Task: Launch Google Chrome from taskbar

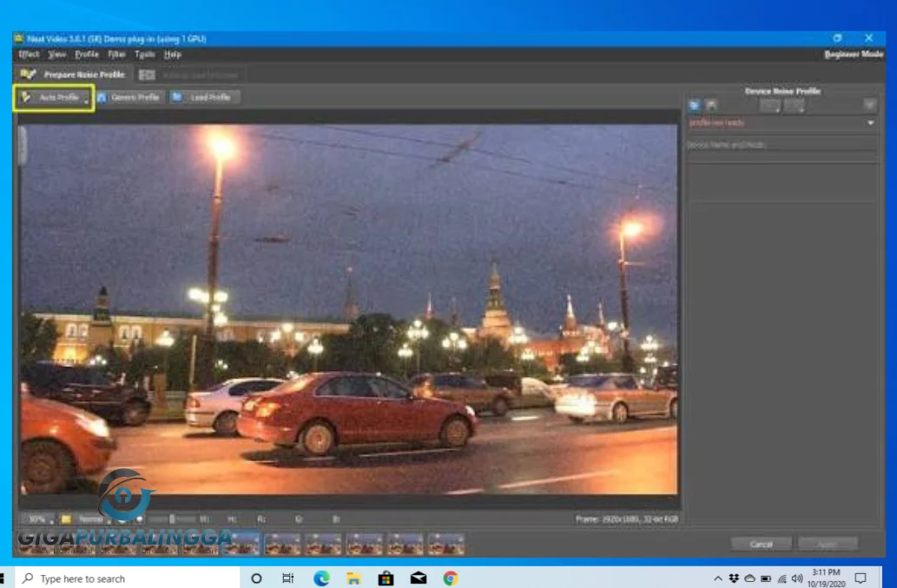Action: tap(451, 578)
